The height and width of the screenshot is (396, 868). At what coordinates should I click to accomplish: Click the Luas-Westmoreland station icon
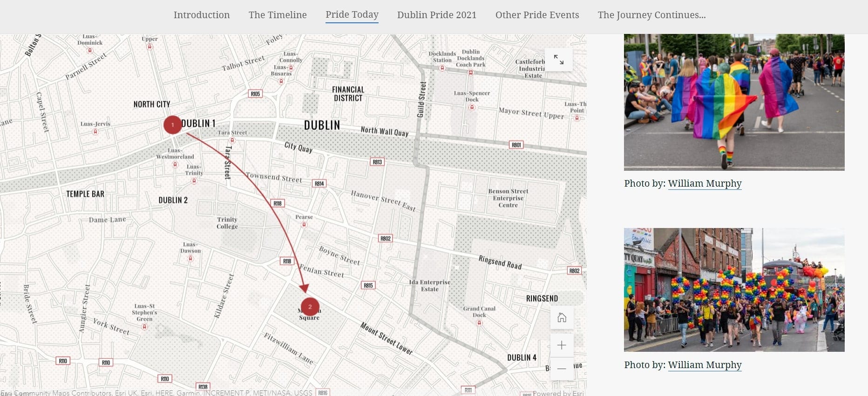click(x=175, y=164)
